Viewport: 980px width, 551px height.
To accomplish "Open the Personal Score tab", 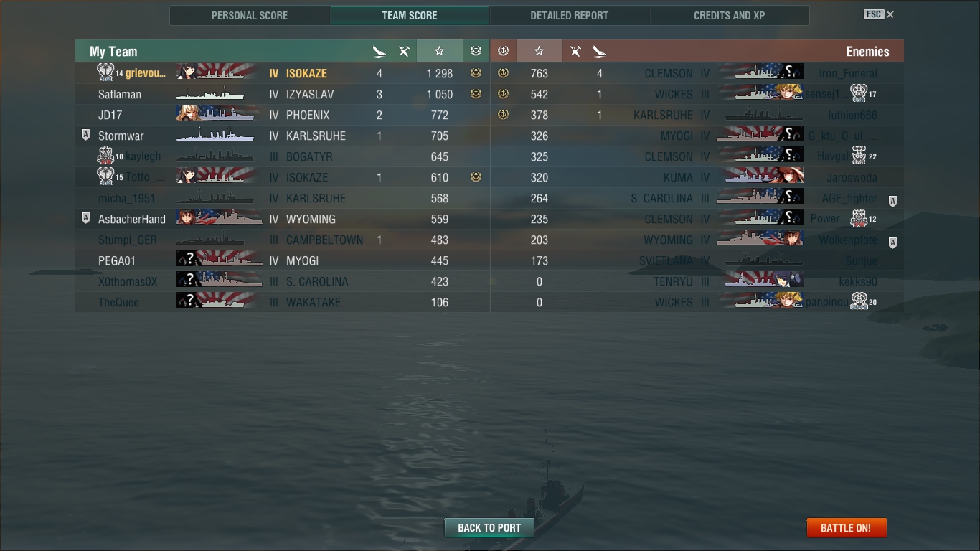I will [x=250, y=15].
